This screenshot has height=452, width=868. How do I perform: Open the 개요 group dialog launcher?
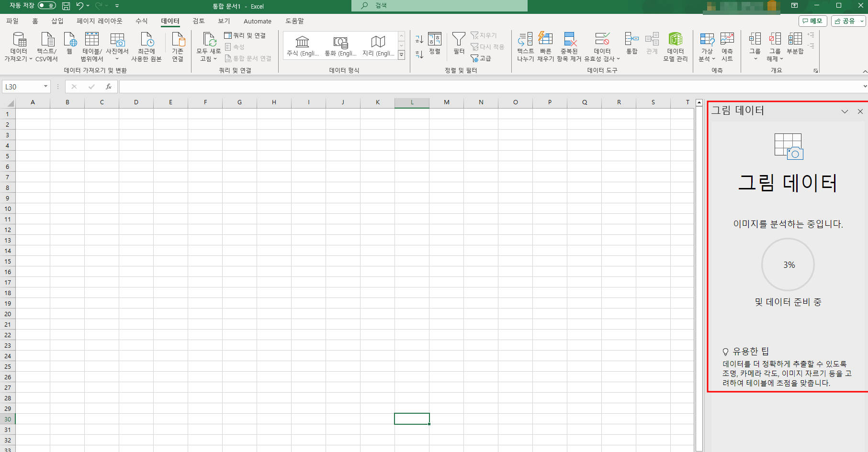pyautogui.click(x=816, y=71)
